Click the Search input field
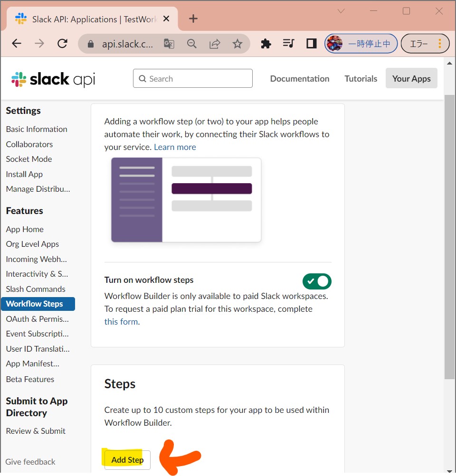Image resolution: width=456 pixels, height=476 pixels. 192,79
